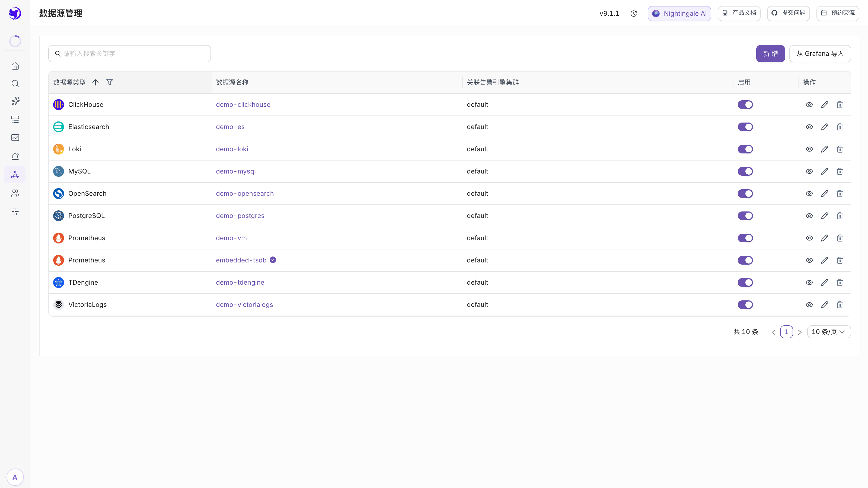Disable the Elasticsearch datasource switch

pos(745,127)
